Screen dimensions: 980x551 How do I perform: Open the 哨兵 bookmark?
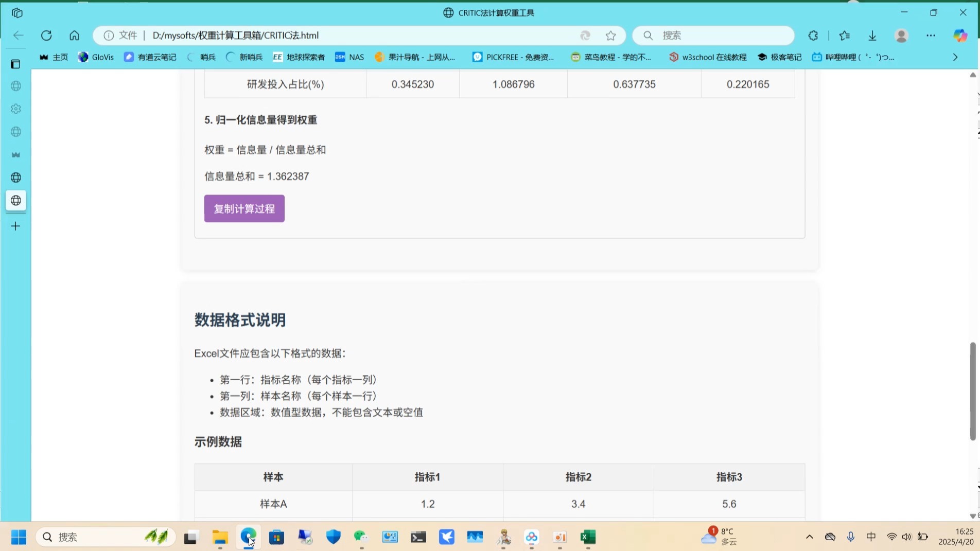[x=201, y=57]
